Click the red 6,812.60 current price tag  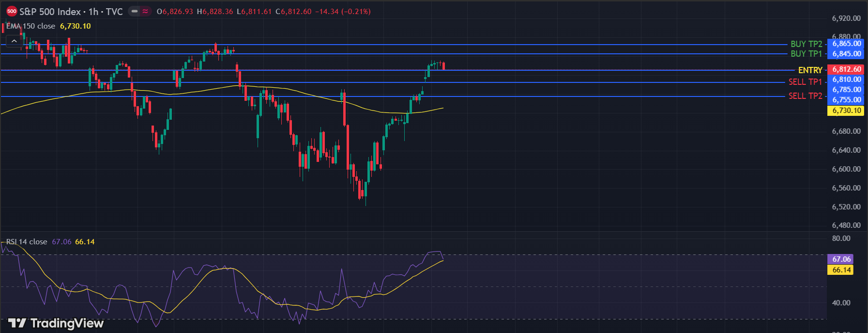(846, 69)
